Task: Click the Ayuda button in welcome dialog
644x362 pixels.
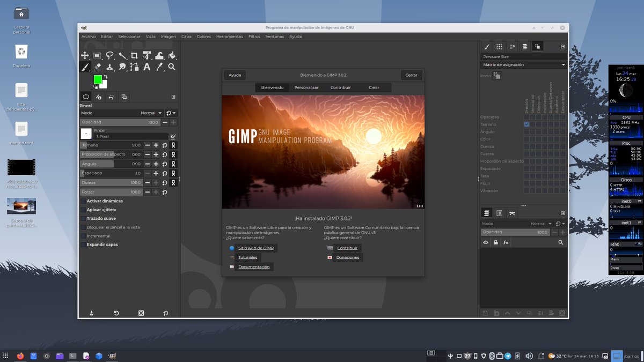Action: (x=235, y=75)
